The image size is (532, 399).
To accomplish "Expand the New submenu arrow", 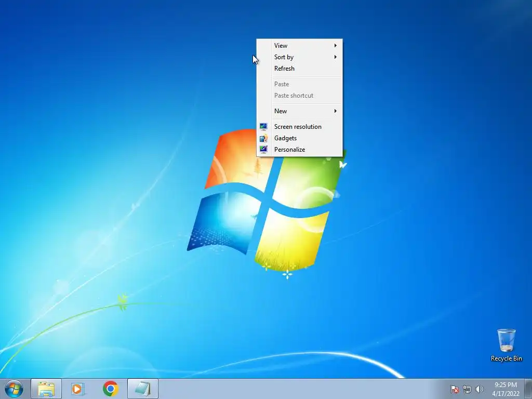I will [335, 111].
